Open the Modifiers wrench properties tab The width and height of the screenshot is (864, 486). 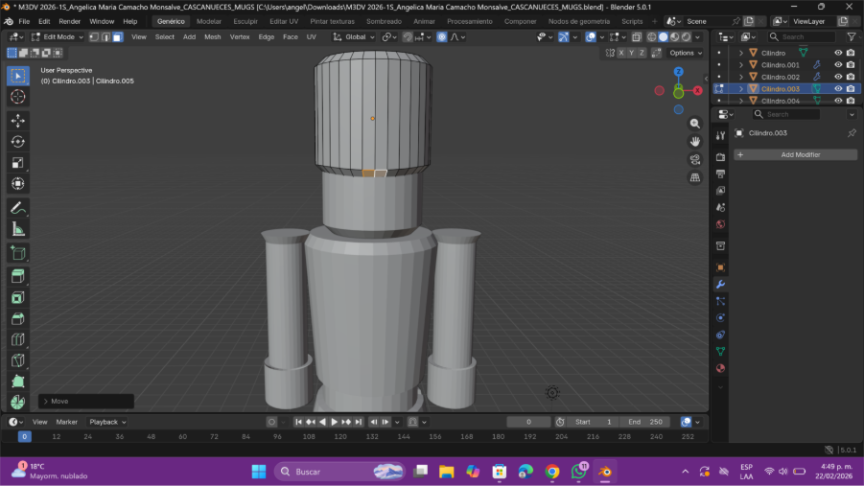[720, 284]
